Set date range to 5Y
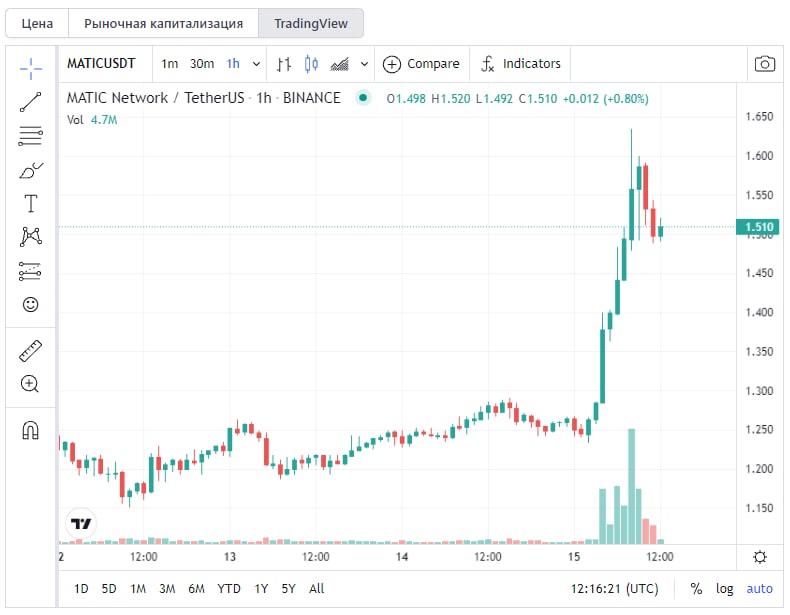This screenshot has width=790, height=615. click(288, 588)
